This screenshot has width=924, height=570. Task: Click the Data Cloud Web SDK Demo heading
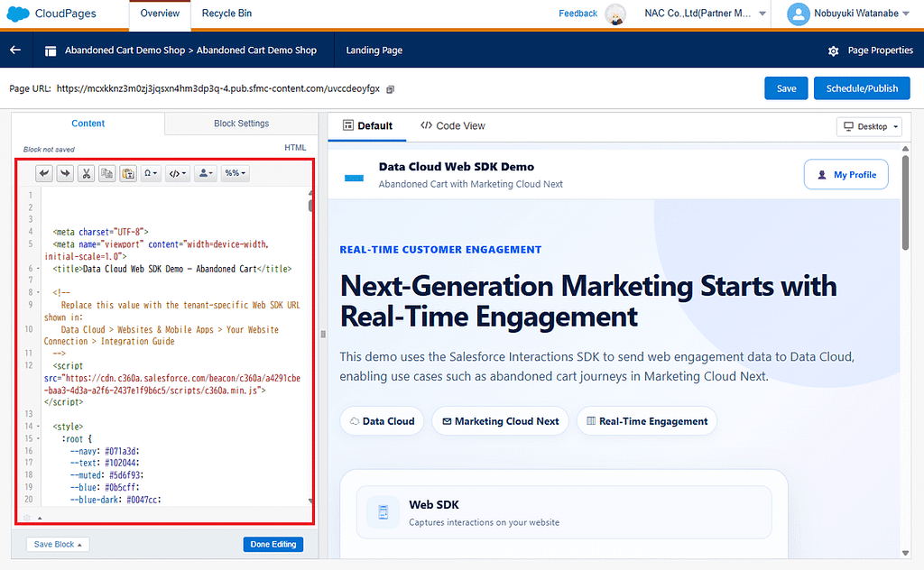click(x=456, y=167)
